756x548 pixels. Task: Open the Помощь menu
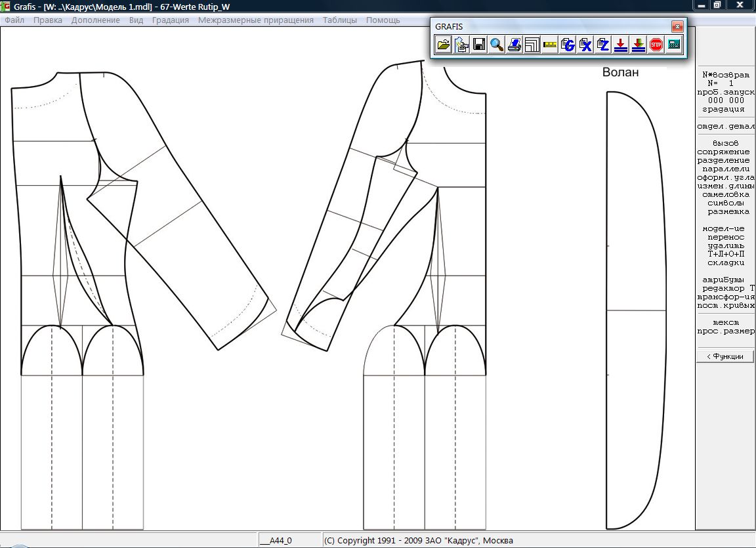[x=383, y=20]
